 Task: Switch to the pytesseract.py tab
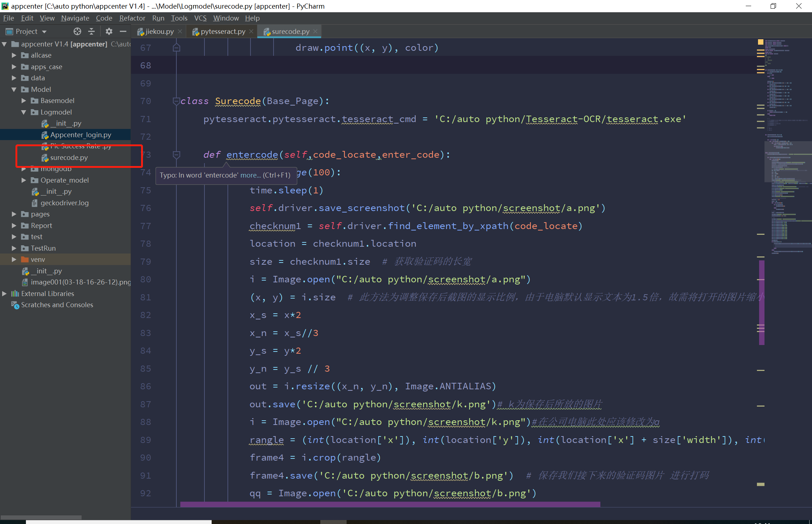pos(222,31)
